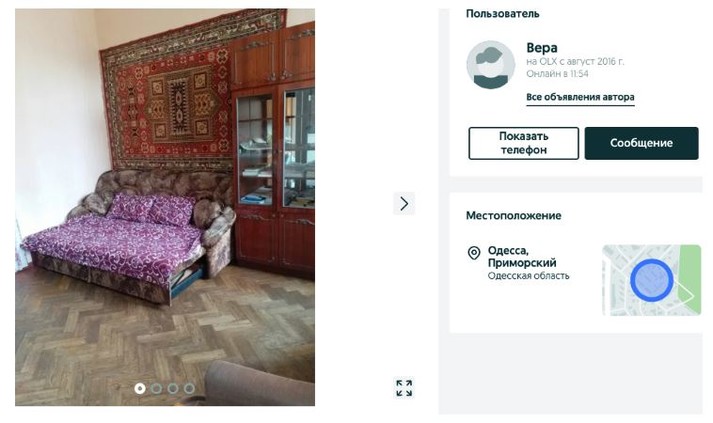Advance to the next listing photo
The width and height of the screenshot is (713, 423).
[404, 203]
